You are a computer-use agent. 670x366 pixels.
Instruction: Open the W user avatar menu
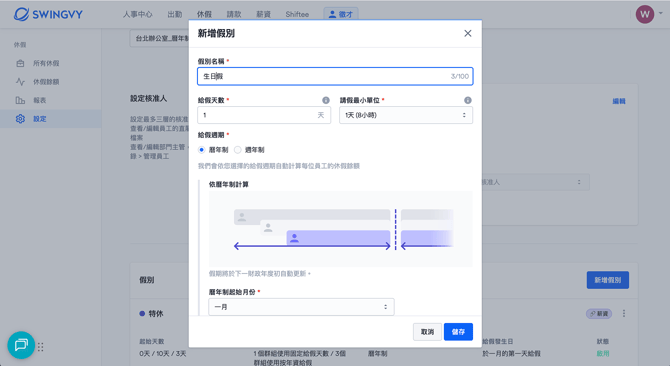[x=645, y=14]
